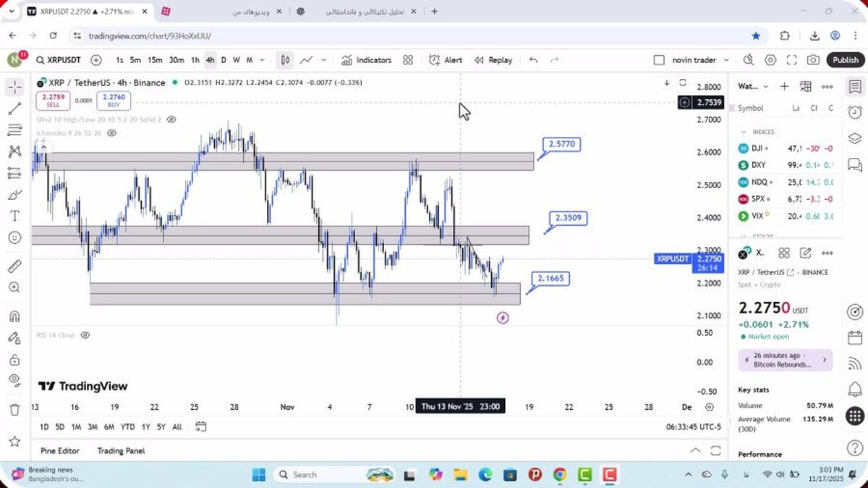Hide all drawings with the eye icon
Image resolution: width=868 pixels, height=488 pixels.
(x=14, y=380)
